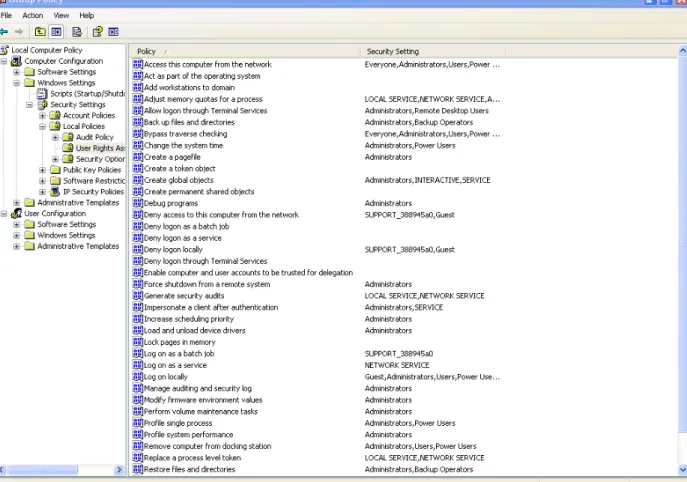Image resolution: width=687 pixels, height=482 pixels.
Task: Click the Back arrow toolbar icon
Action: (x=4, y=32)
